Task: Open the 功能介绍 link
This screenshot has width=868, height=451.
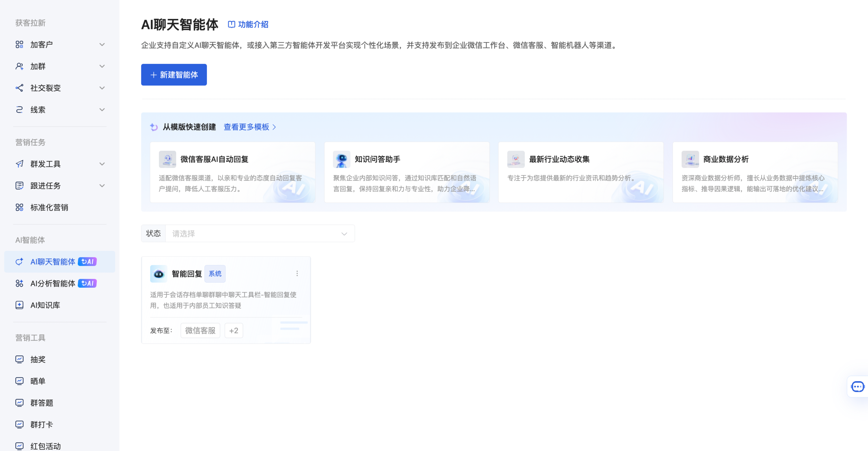Action: pyautogui.click(x=248, y=25)
